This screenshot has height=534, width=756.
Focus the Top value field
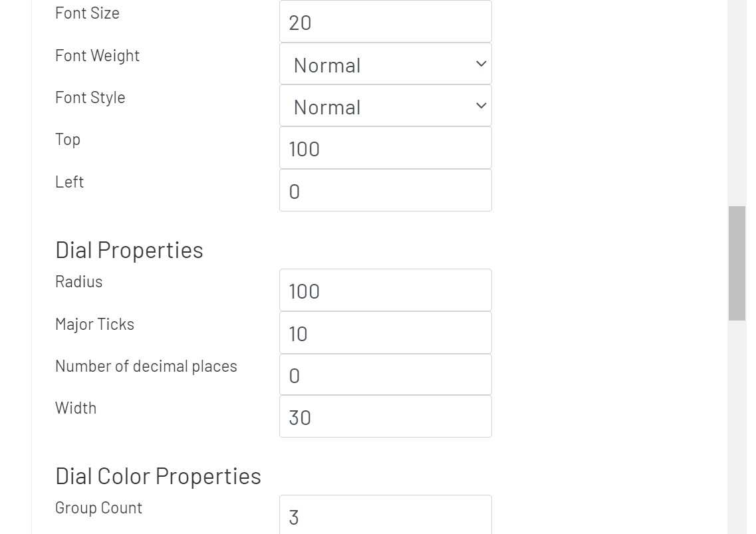[385, 148]
